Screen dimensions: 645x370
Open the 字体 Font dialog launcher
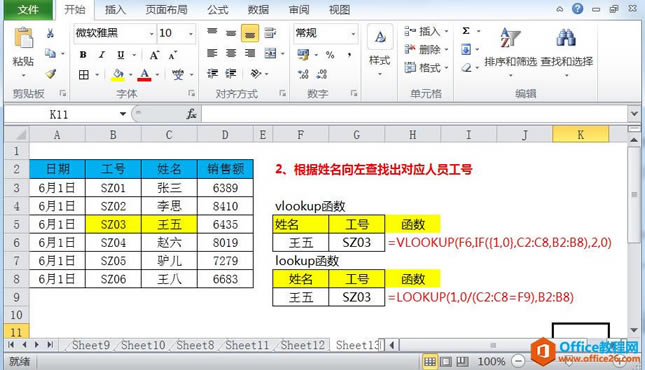click(191, 93)
